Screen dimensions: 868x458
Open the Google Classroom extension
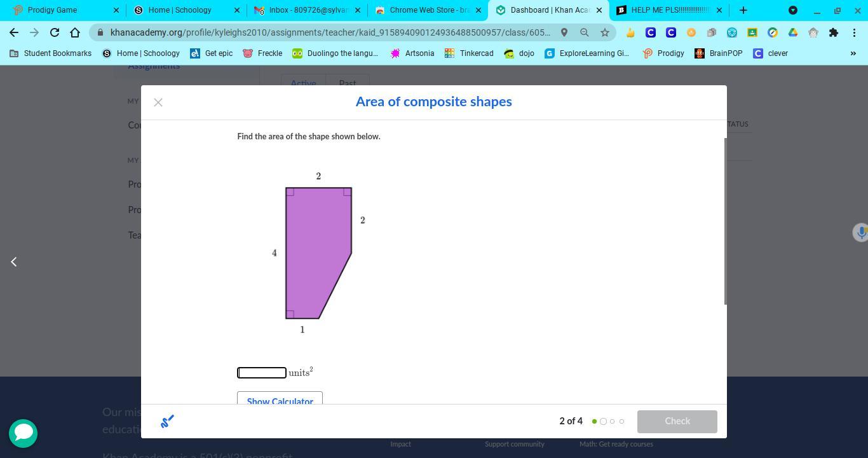coord(752,32)
